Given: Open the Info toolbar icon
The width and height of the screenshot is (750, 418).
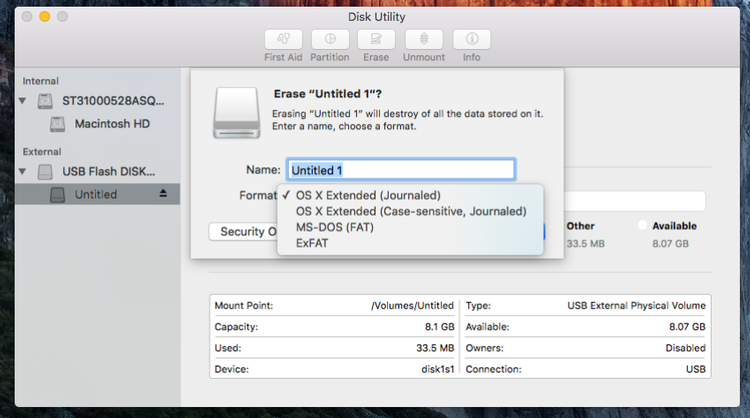Looking at the screenshot, I should coord(471,39).
